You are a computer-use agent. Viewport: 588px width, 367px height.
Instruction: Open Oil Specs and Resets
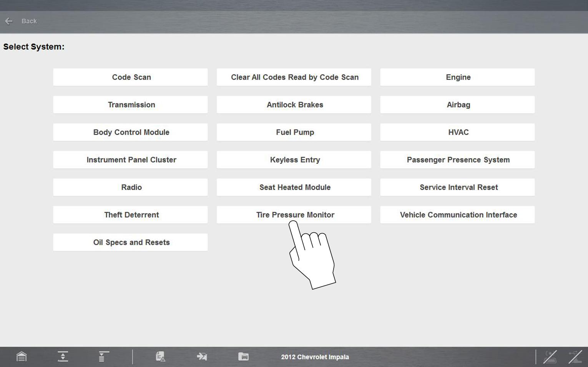point(131,242)
